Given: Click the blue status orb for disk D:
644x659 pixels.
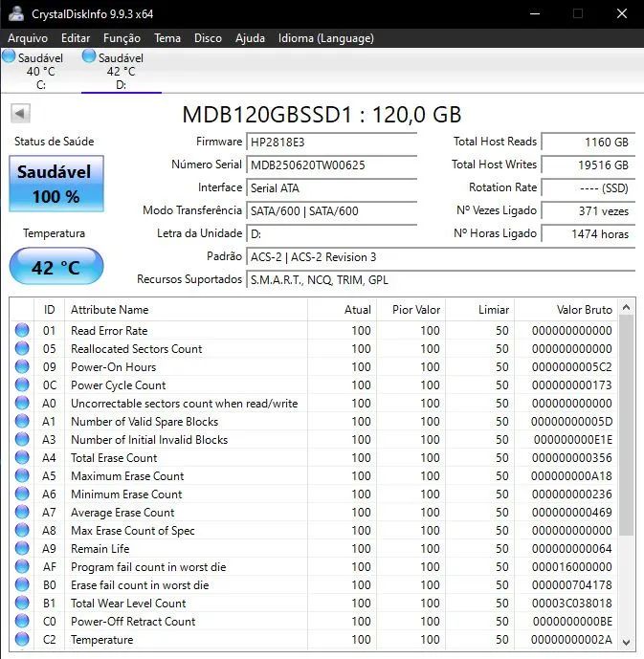Looking at the screenshot, I should click(x=89, y=56).
